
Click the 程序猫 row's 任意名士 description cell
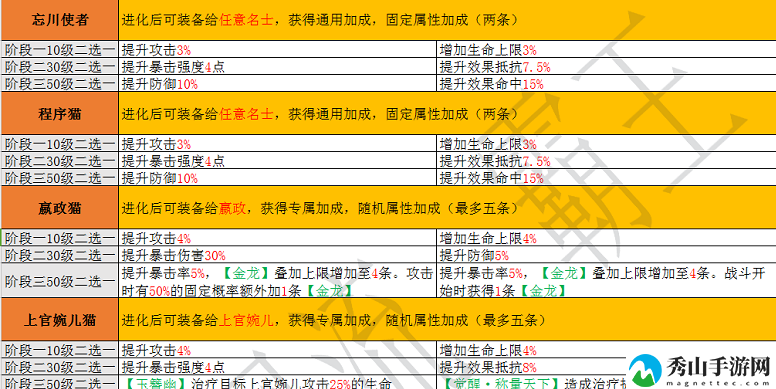coord(447,114)
